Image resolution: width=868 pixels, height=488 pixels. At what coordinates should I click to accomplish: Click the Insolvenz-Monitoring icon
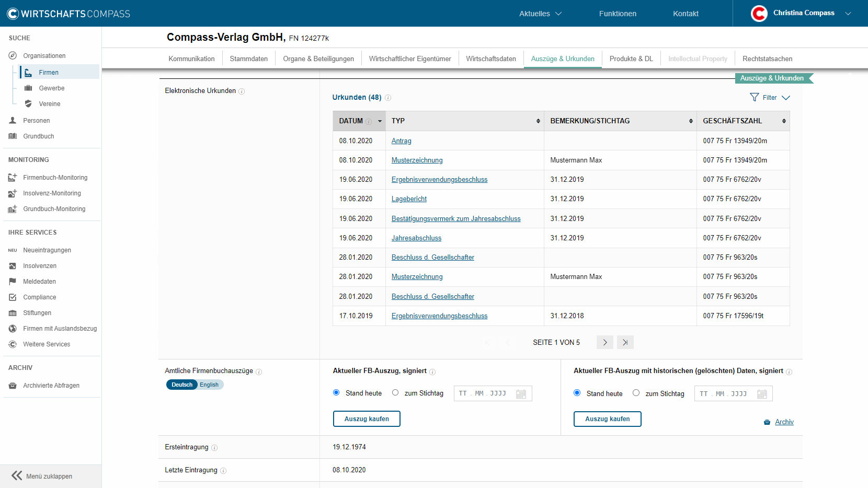13,193
